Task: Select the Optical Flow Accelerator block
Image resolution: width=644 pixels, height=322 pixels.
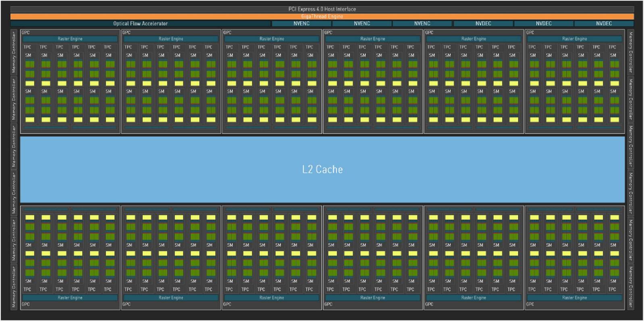Action: 140,24
